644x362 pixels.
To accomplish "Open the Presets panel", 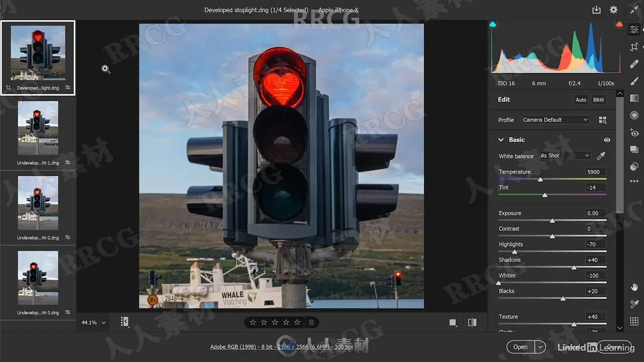I will pos(634,166).
